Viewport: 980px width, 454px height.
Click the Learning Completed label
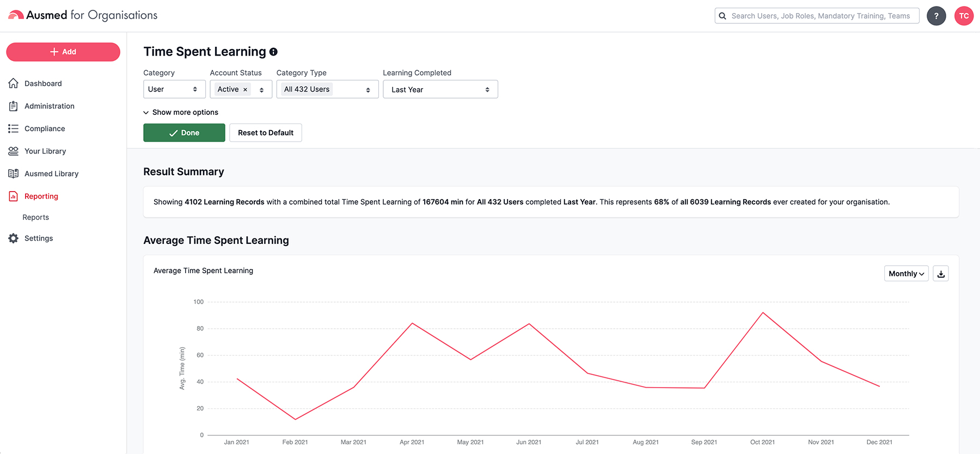tap(417, 73)
